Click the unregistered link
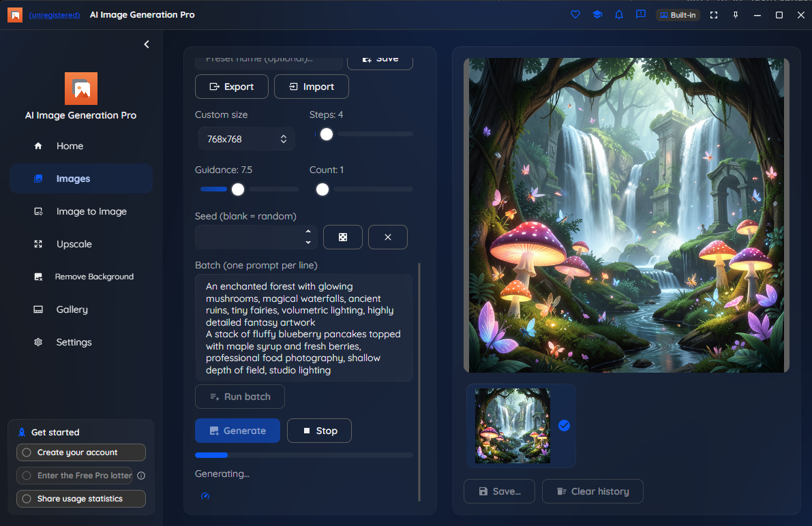The image size is (812, 526). pyautogui.click(x=55, y=15)
